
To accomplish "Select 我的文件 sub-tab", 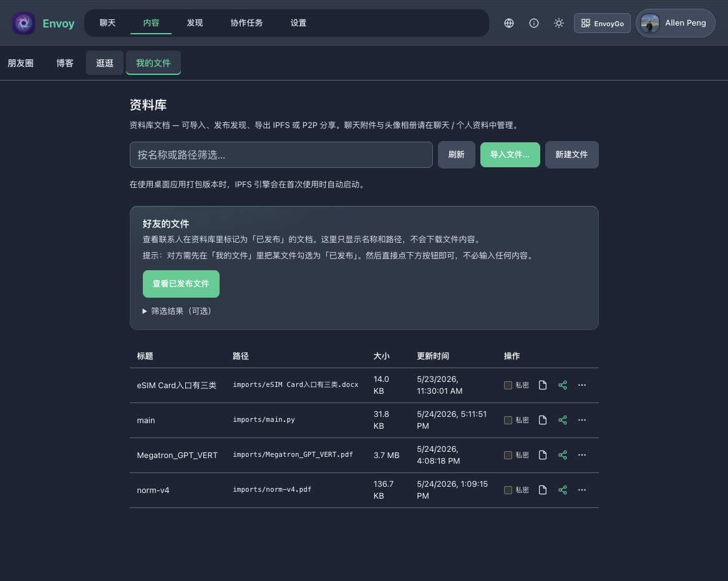I will 153,63.
